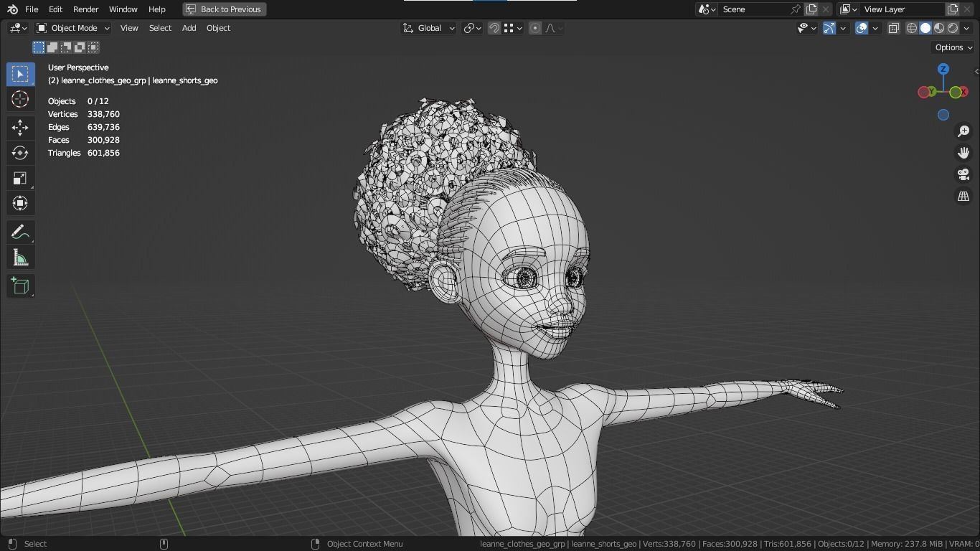Open the File menu
The height and width of the screenshot is (551, 980).
[x=32, y=9]
